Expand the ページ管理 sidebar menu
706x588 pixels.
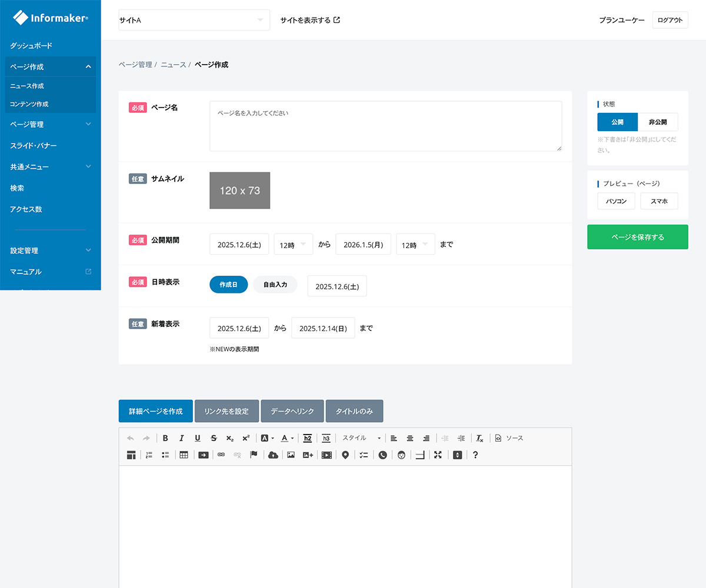coord(51,125)
